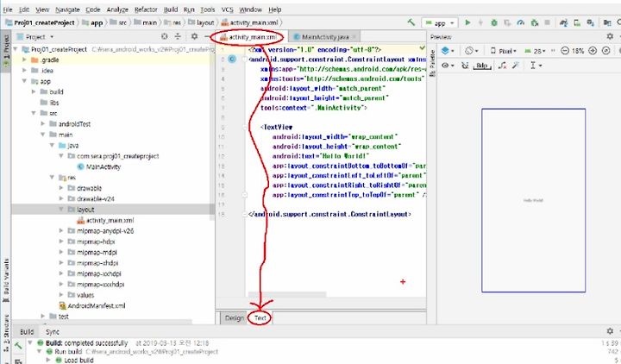Click the TextView tag in the code
The height and width of the screenshot is (364, 621).
[278, 127]
